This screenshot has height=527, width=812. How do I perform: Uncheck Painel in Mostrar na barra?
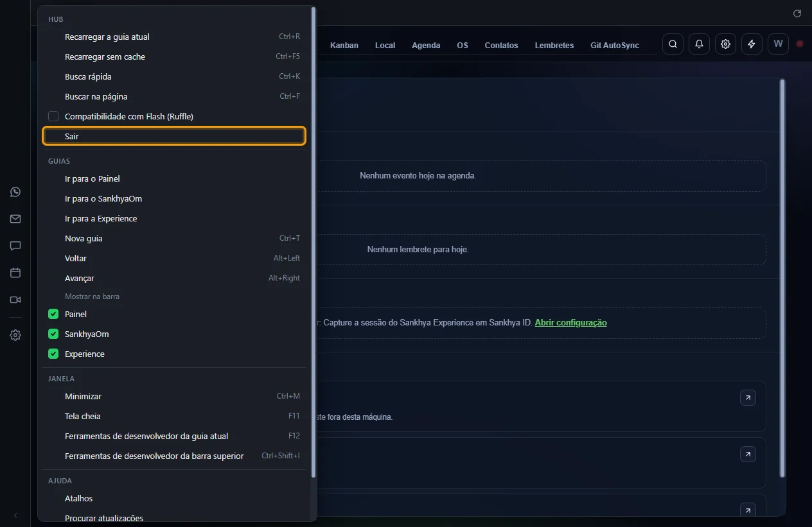pos(53,314)
